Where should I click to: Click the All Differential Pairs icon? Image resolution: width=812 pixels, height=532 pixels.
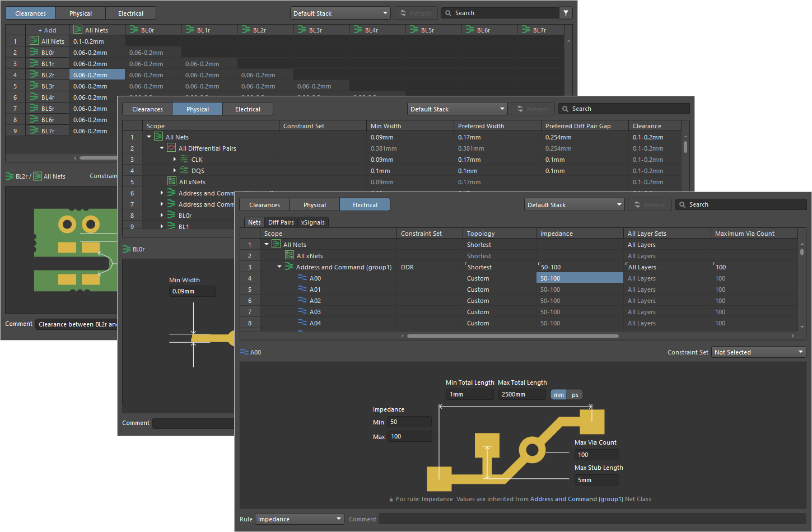(171, 148)
